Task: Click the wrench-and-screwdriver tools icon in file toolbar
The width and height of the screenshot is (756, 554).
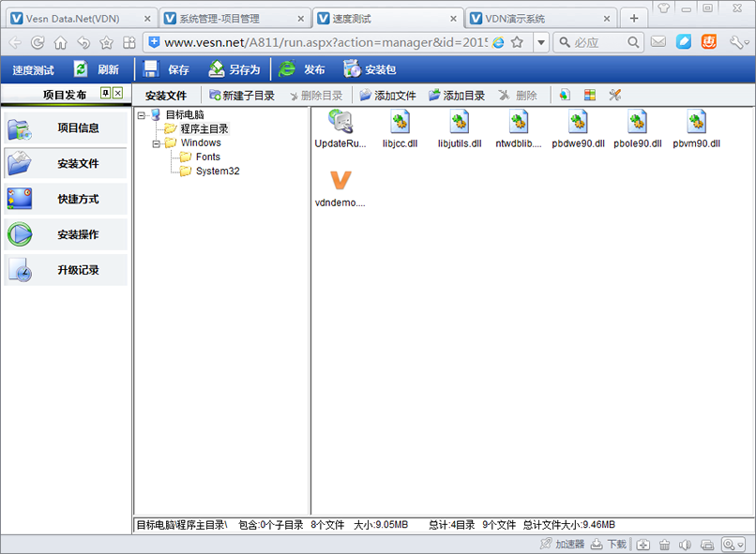Action: (x=615, y=95)
